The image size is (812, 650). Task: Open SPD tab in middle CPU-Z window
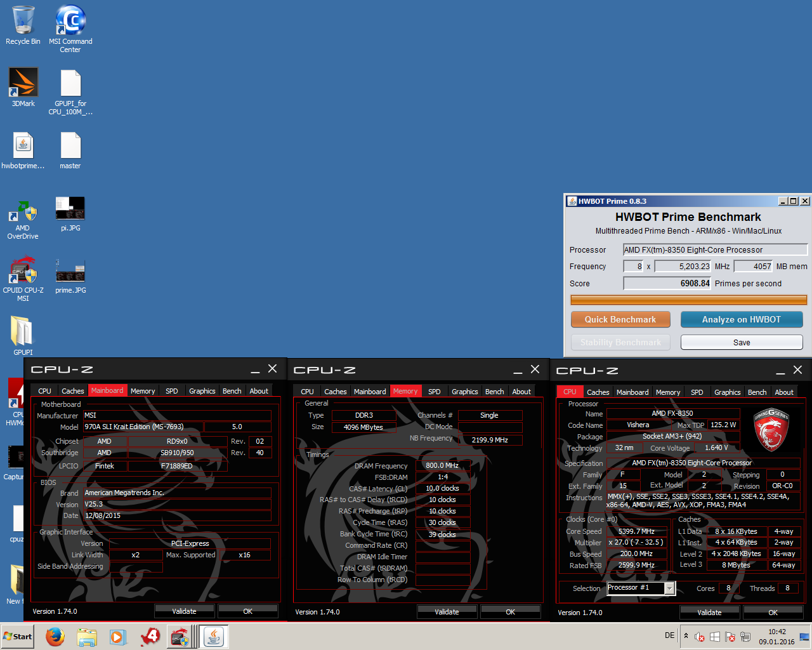(435, 392)
